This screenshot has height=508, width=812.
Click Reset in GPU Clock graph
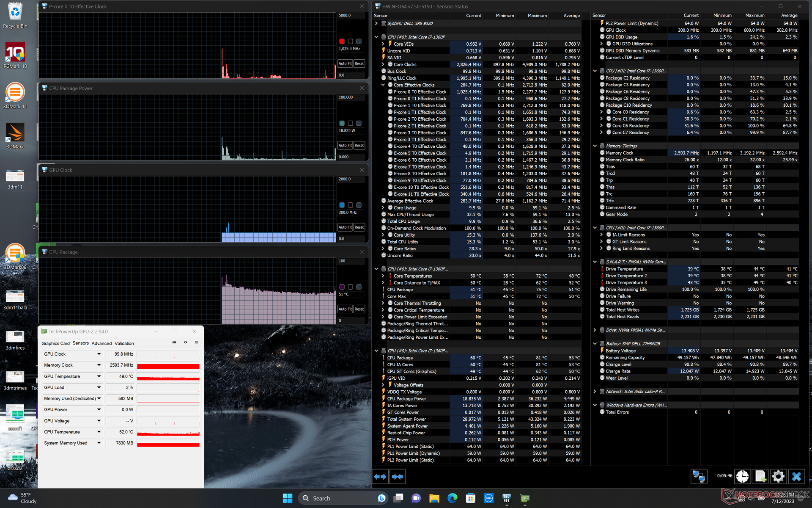point(359,227)
